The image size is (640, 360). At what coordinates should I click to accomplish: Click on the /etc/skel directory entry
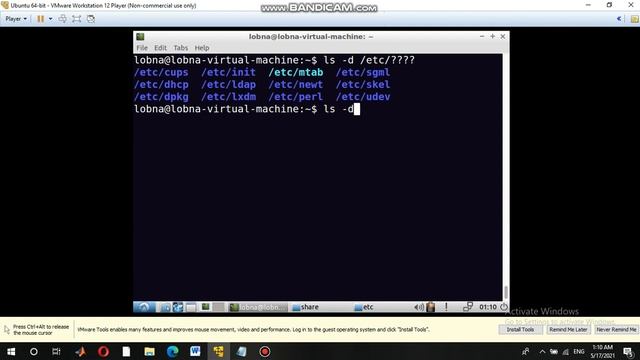tap(363, 84)
